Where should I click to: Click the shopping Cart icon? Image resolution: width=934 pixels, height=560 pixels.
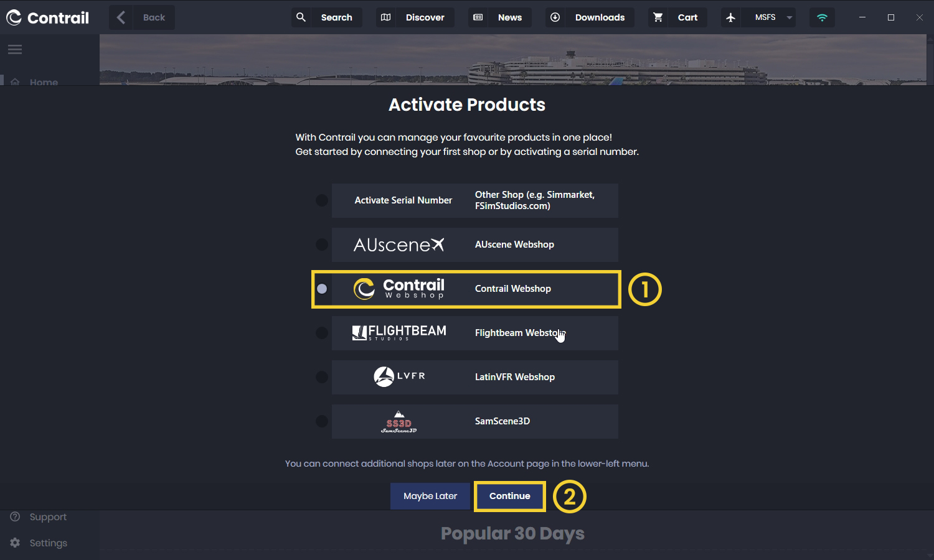pyautogui.click(x=658, y=17)
